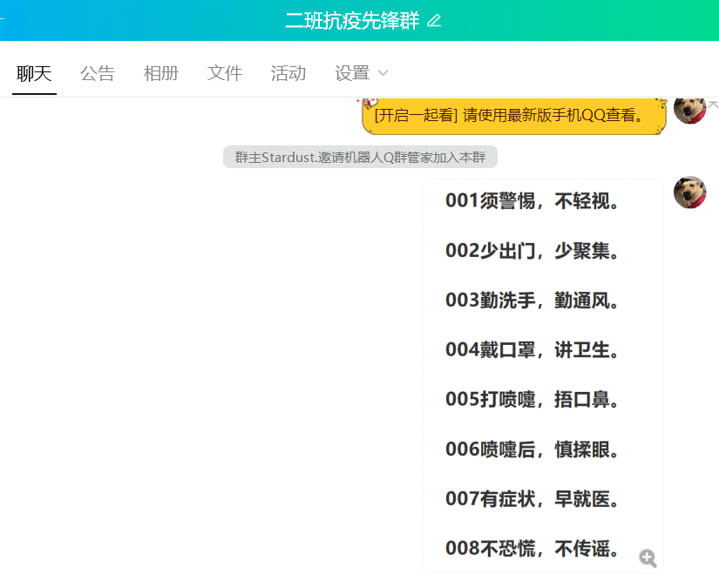Click the image line 003勤洗手，勤通风
This screenshot has width=719, height=588.
pyautogui.click(x=535, y=301)
